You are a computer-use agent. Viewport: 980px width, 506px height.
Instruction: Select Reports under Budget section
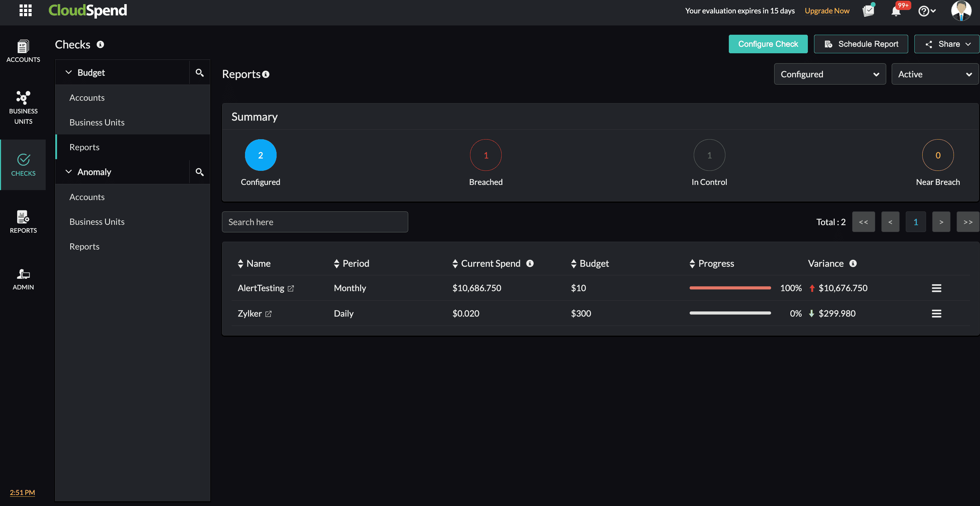click(85, 147)
